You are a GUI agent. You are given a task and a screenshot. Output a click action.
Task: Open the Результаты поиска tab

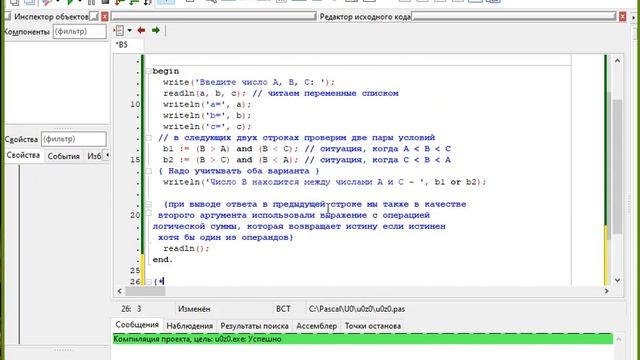point(254,326)
